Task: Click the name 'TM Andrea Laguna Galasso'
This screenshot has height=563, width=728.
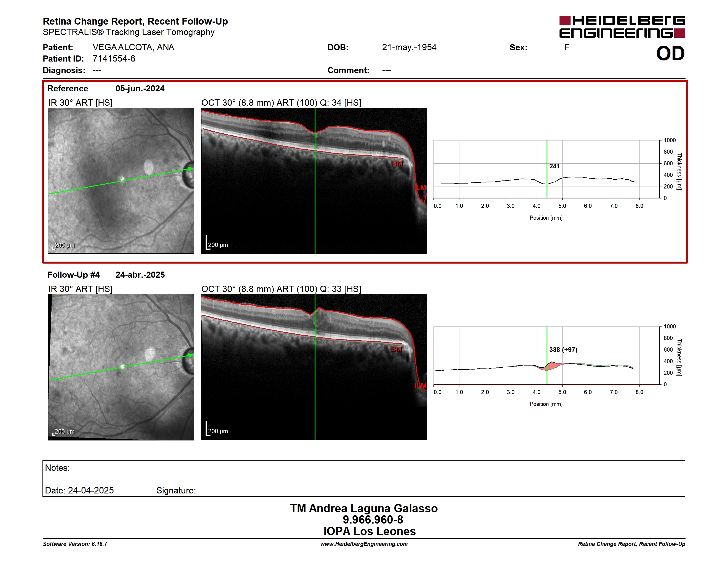Action: point(364,508)
